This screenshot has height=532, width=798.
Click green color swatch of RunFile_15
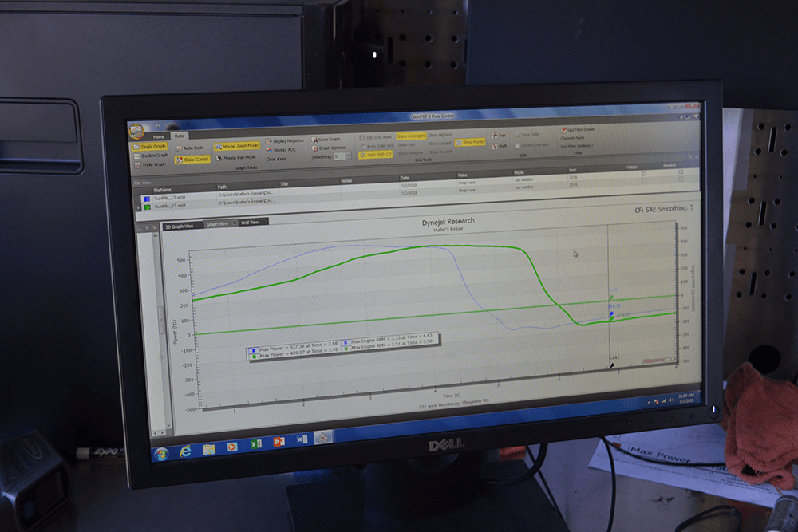[148, 207]
